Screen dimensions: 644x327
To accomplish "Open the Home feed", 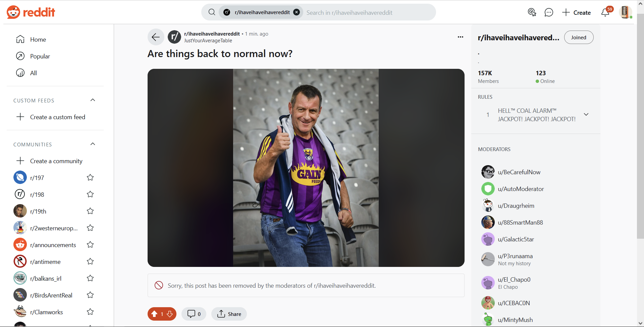I will point(38,40).
